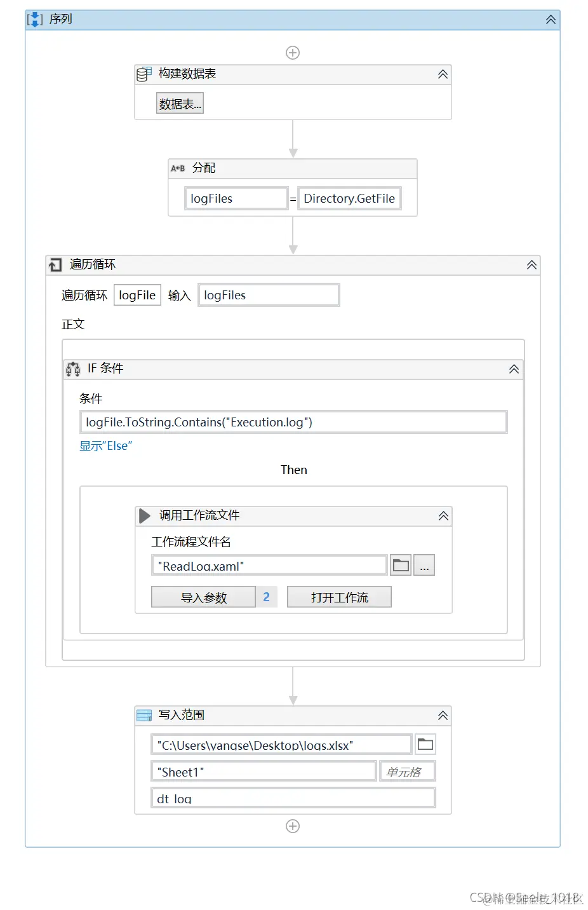This screenshot has width=588, height=910.
Task: Click the 显示"Else" link
Action: [105, 446]
